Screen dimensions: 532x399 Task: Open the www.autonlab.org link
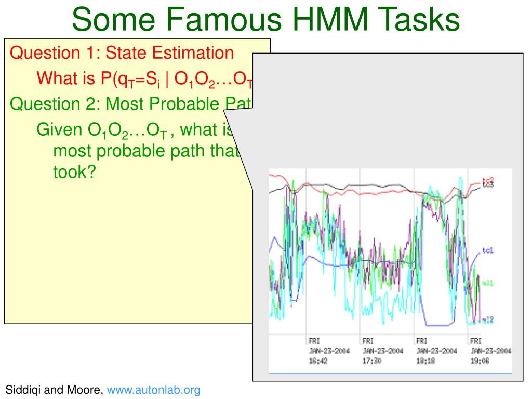point(153,390)
